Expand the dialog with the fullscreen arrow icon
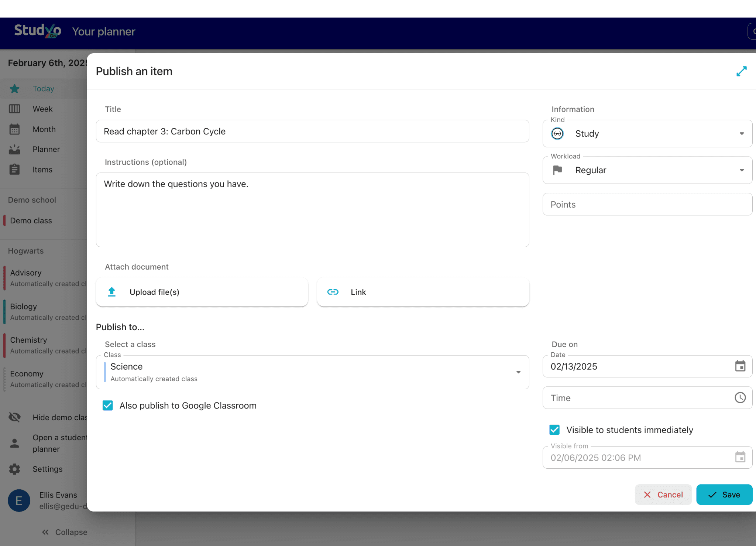The image size is (756, 554). tap(741, 71)
